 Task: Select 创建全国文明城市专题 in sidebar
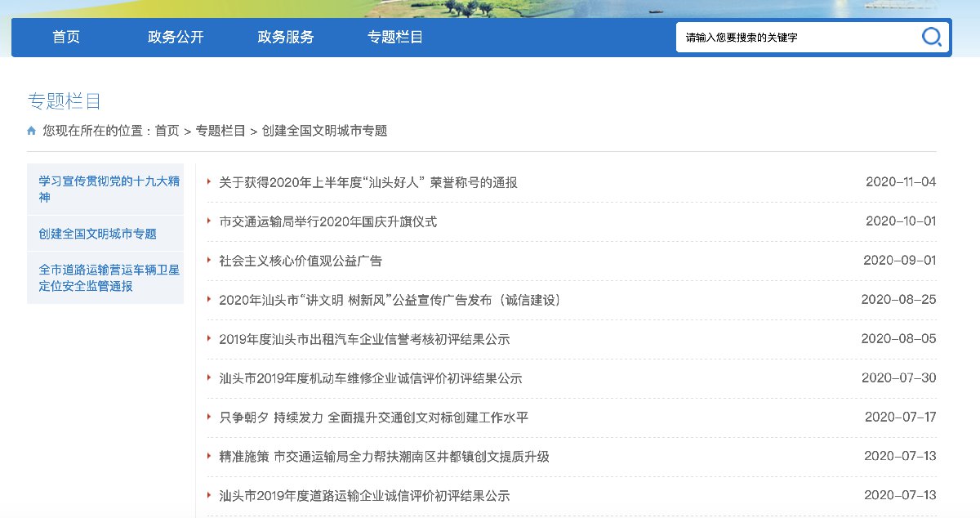97,234
